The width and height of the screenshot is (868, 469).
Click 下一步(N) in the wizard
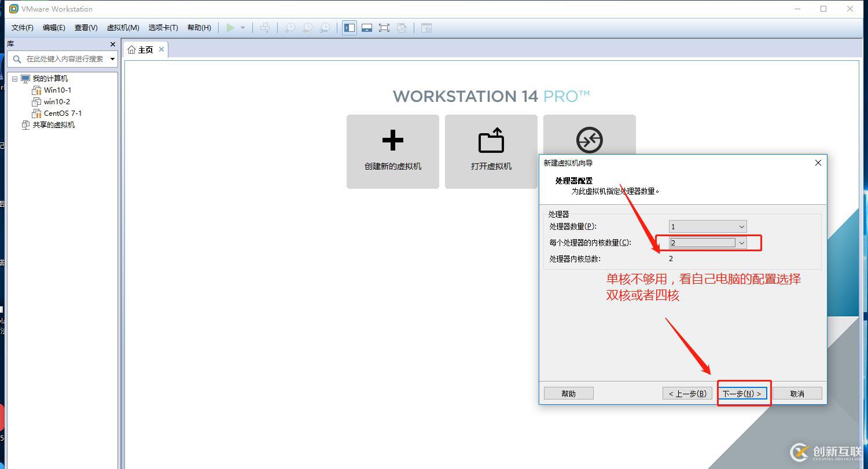click(742, 394)
